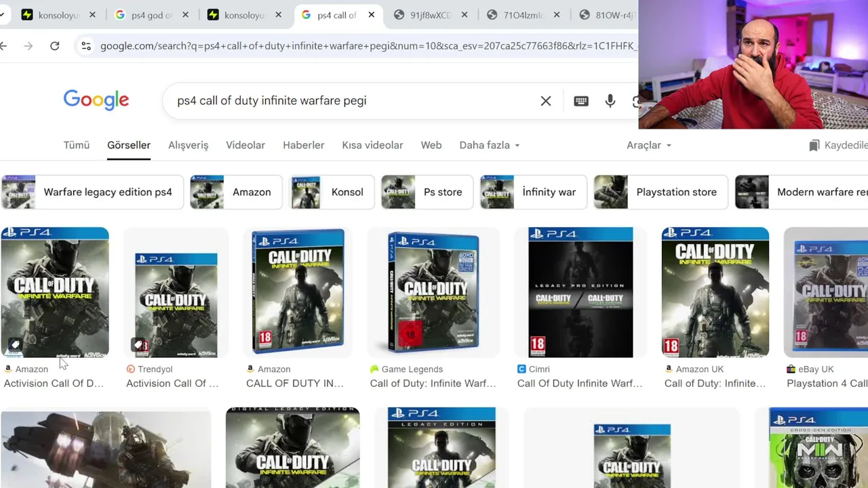Open the Amazon UK source link
Screen dimensions: 868x488
[694, 369]
